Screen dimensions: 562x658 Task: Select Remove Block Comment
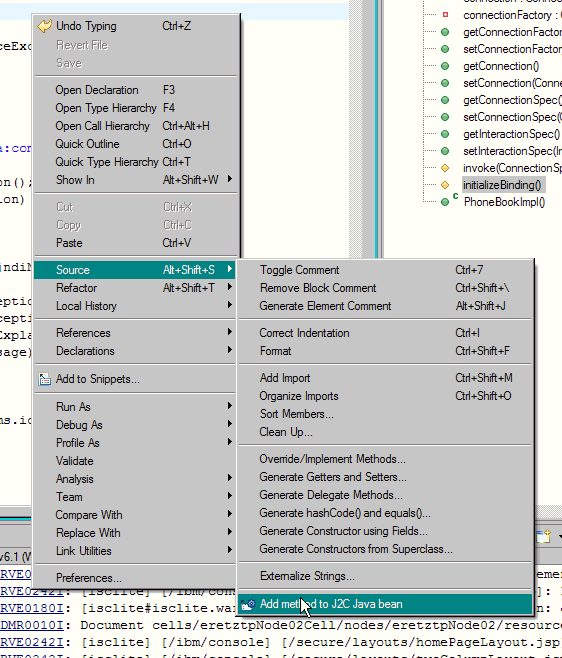385,288
